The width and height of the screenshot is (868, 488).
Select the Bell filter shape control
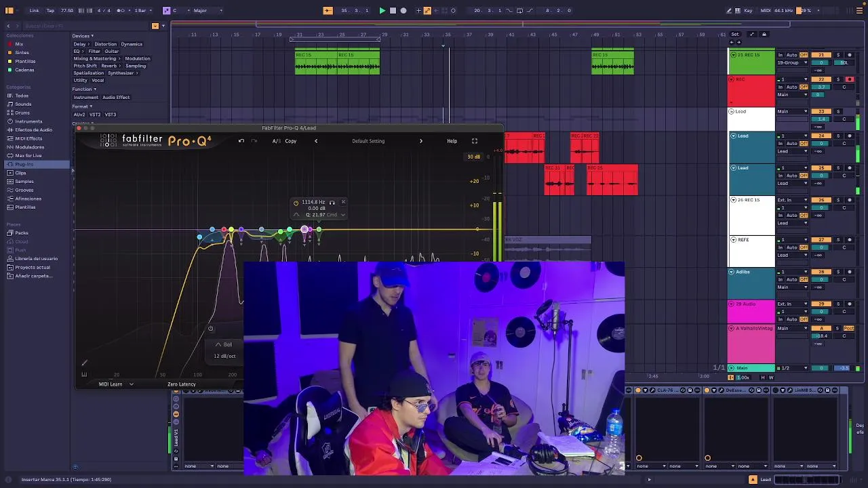point(224,345)
